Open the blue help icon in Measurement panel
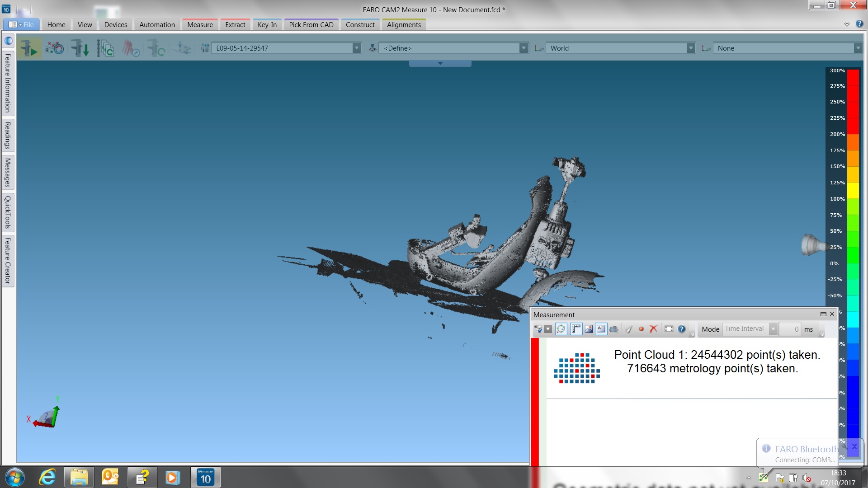Viewport: 868px width, 488px height. pyautogui.click(x=682, y=329)
